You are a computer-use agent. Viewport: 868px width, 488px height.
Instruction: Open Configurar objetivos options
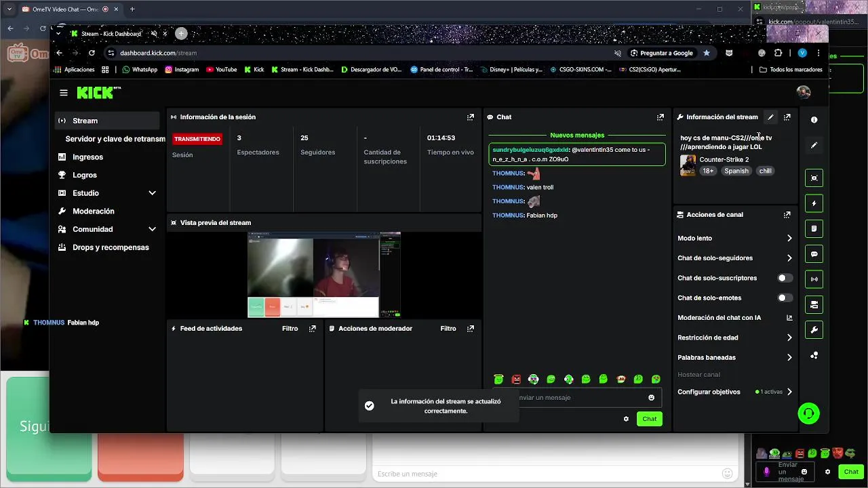[735, 392]
